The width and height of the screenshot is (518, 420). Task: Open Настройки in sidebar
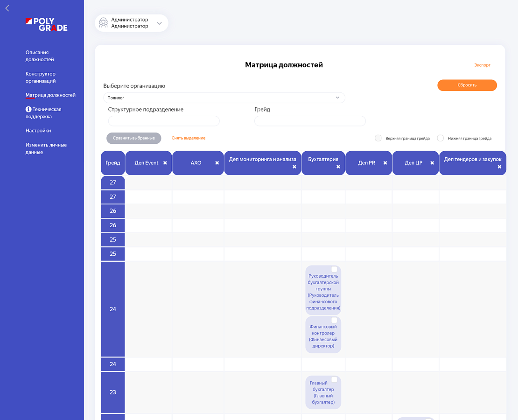(38, 131)
